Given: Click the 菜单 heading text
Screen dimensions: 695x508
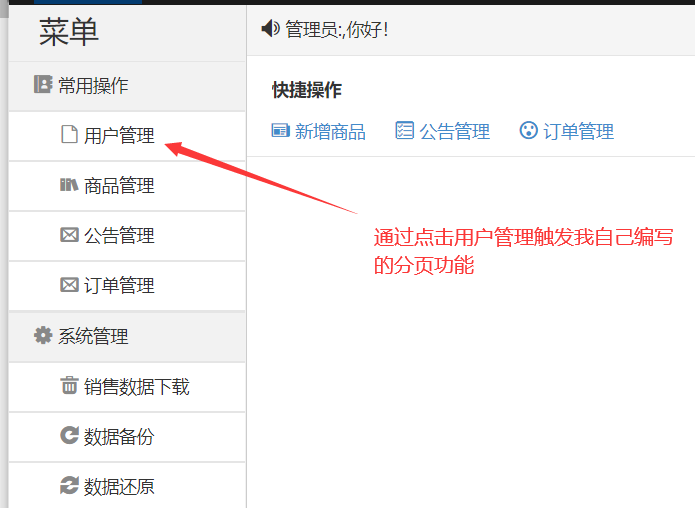Looking at the screenshot, I should 69,32.
